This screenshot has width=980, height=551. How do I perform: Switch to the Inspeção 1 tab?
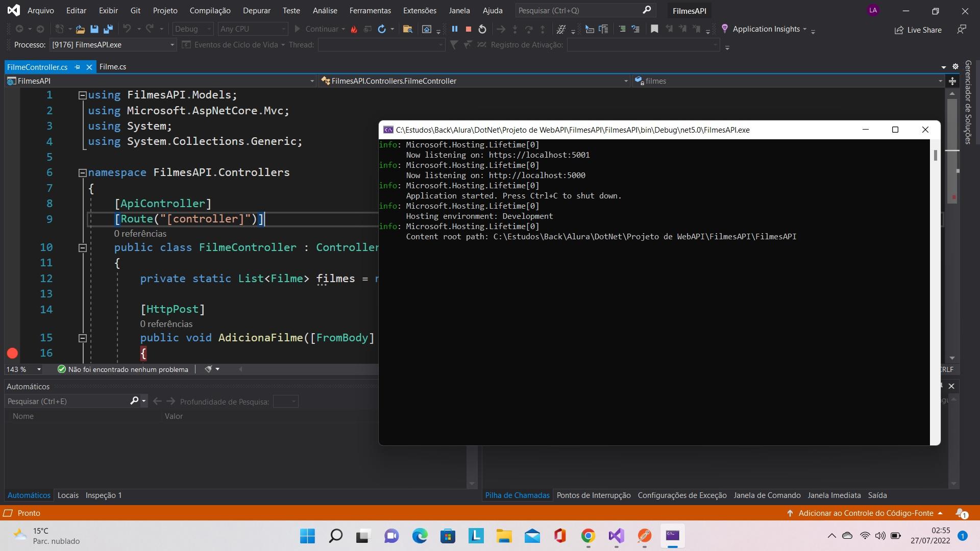[x=104, y=495]
